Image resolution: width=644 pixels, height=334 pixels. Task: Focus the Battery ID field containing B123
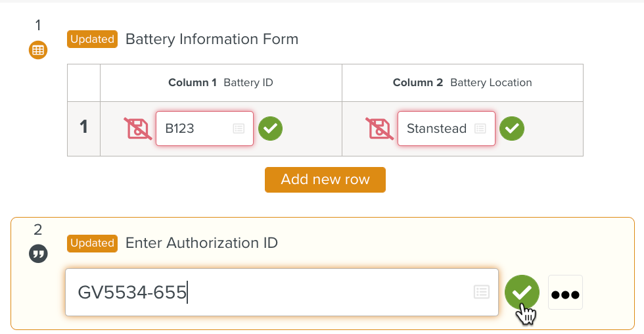pyautogui.click(x=194, y=129)
